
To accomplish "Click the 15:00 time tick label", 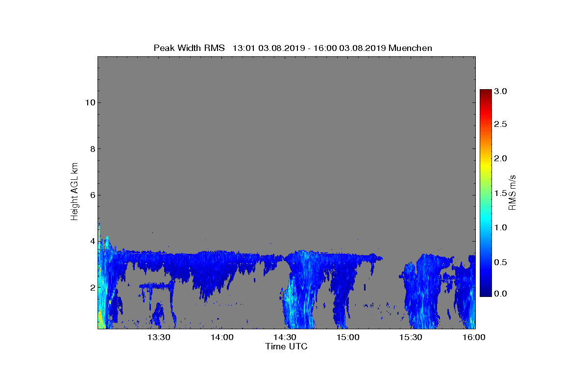I will point(348,337).
